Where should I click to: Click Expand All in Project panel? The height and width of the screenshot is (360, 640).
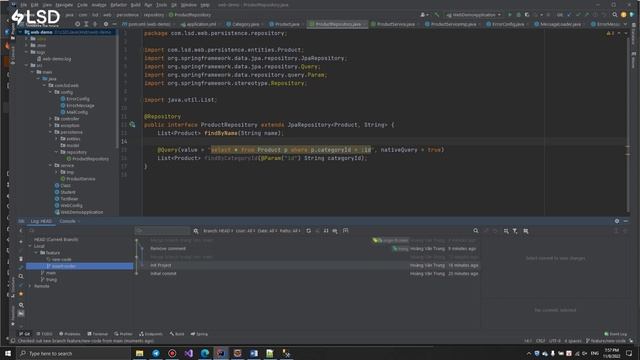pyautogui.click(x=86, y=24)
